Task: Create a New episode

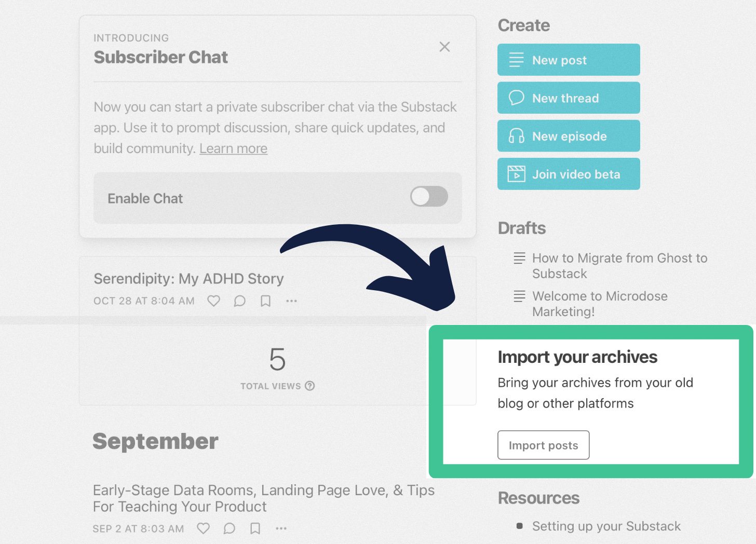Action: pos(568,136)
